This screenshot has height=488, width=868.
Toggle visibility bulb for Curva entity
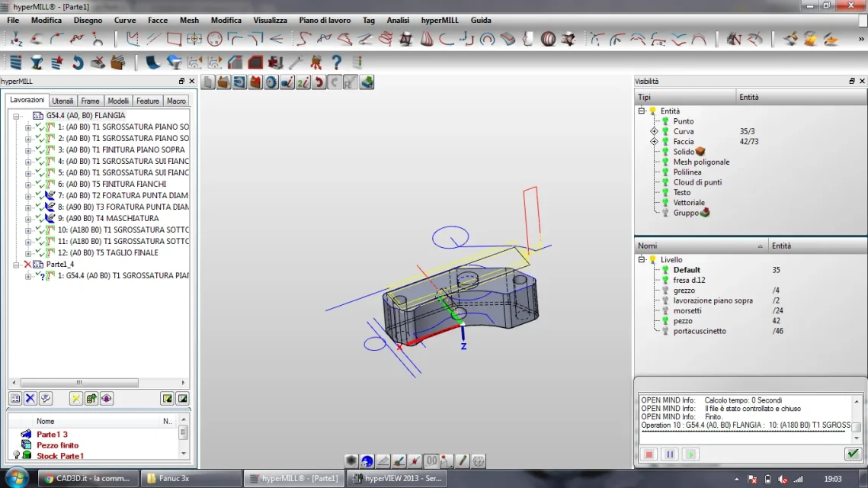(x=665, y=131)
